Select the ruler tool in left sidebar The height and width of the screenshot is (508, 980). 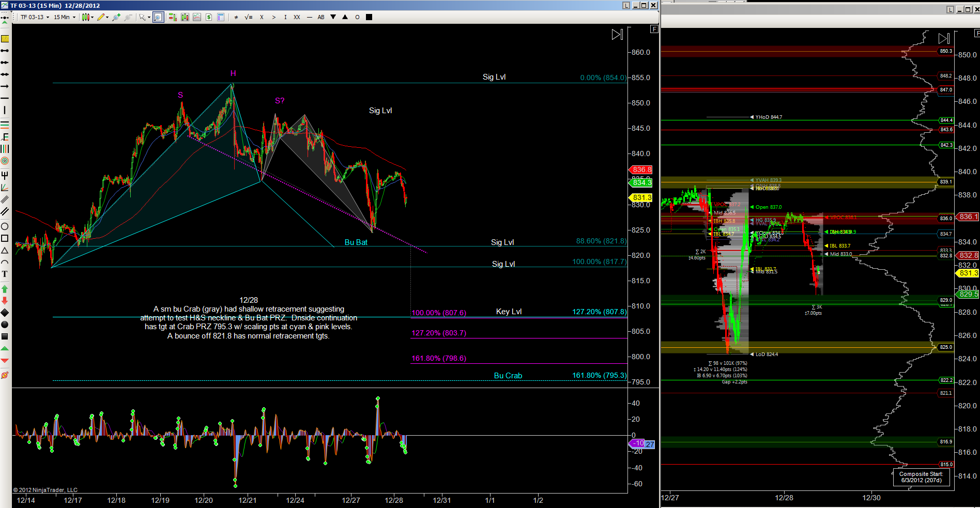pos(5,38)
